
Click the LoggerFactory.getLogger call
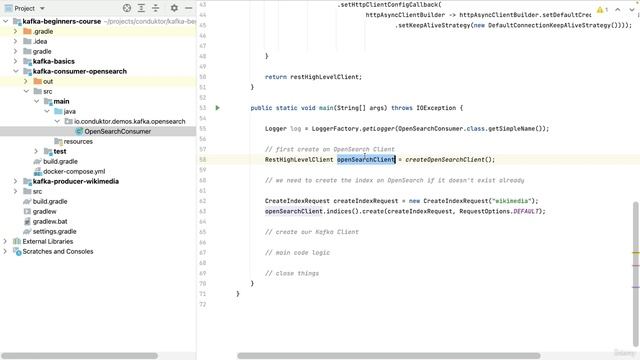pos(353,129)
